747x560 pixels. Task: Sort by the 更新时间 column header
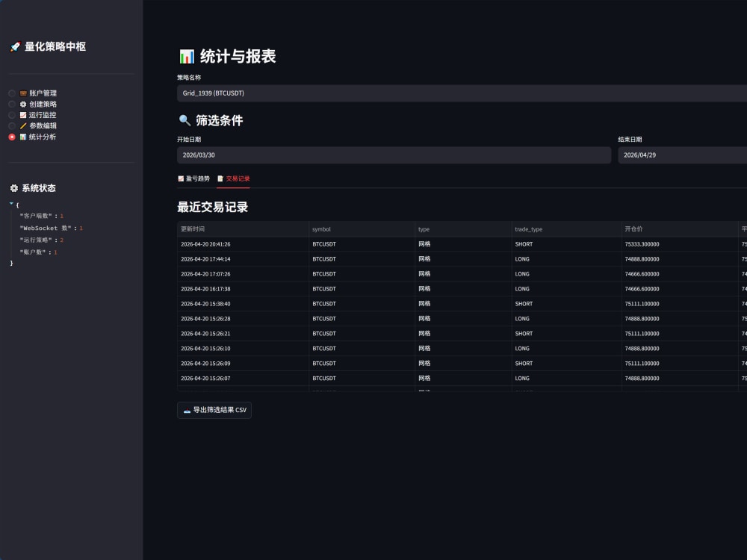[x=243, y=229]
